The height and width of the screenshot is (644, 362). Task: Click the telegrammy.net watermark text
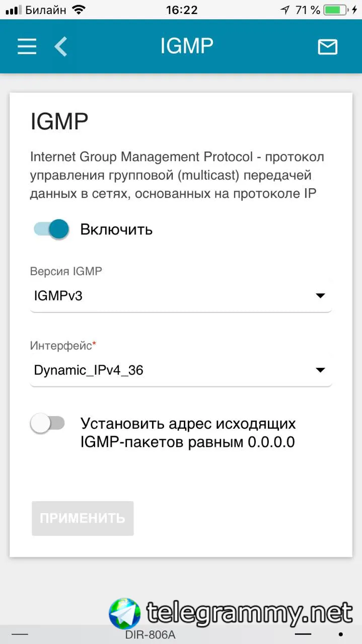pos(249,613)
